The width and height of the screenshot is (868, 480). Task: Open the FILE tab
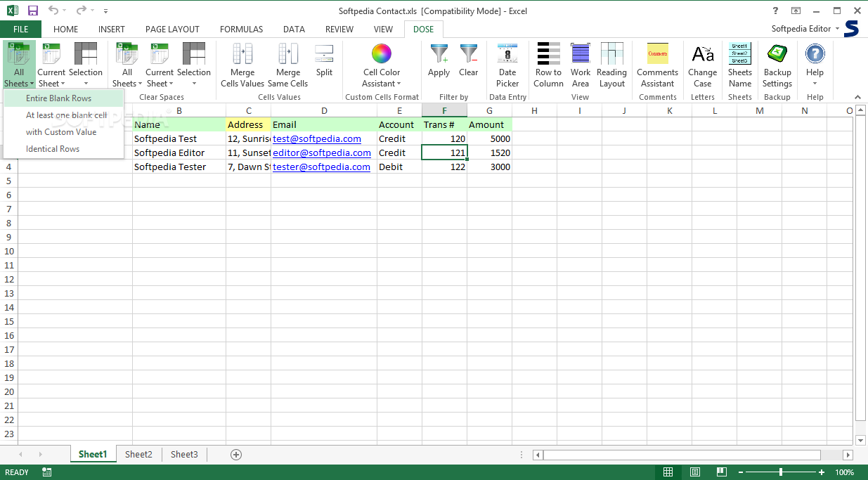point(20,30)
